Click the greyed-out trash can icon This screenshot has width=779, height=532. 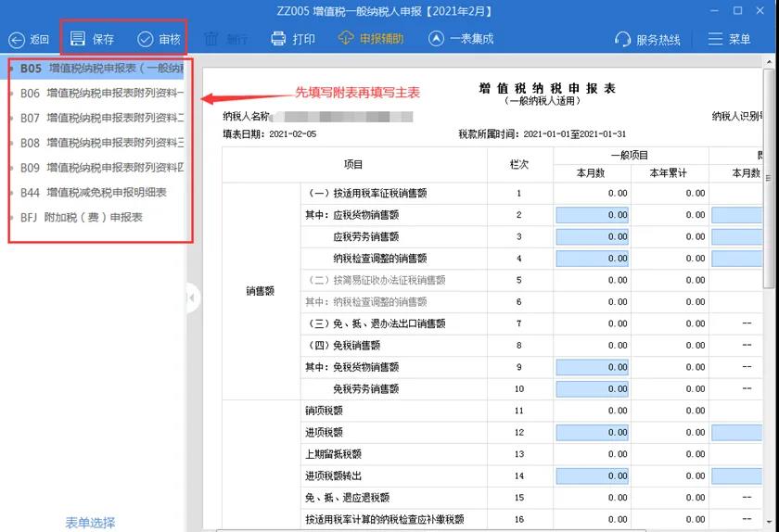point(211,39)
